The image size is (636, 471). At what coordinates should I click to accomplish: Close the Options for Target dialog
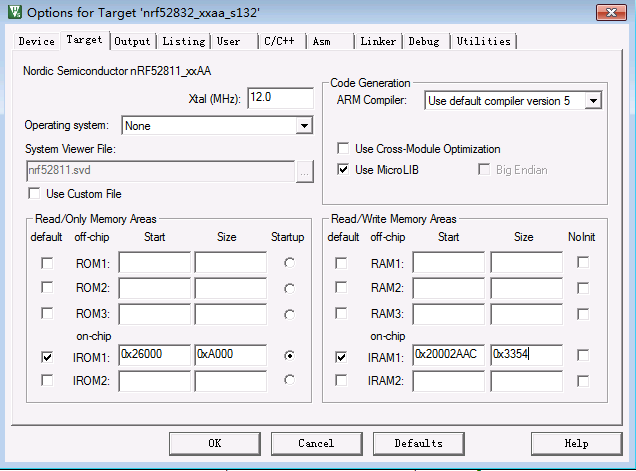[x=611, y=13]
